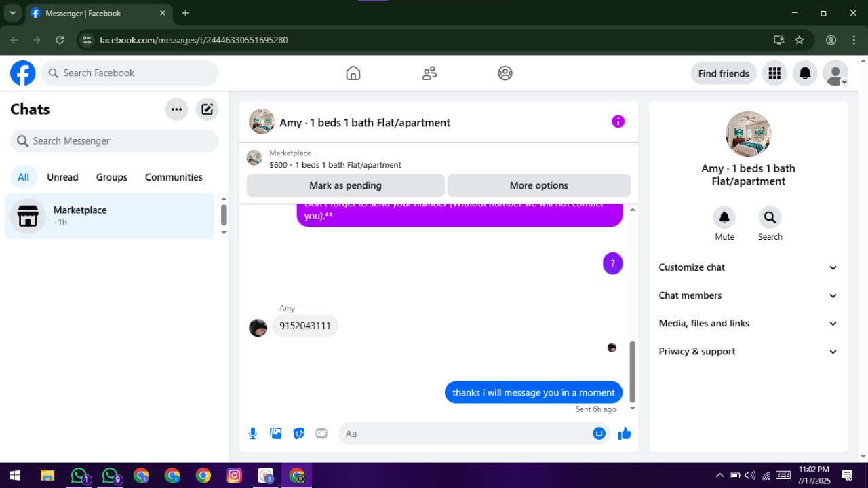Send a thumbs-up like
This screenshot has width=868, height=488.
tap(625, 433)
